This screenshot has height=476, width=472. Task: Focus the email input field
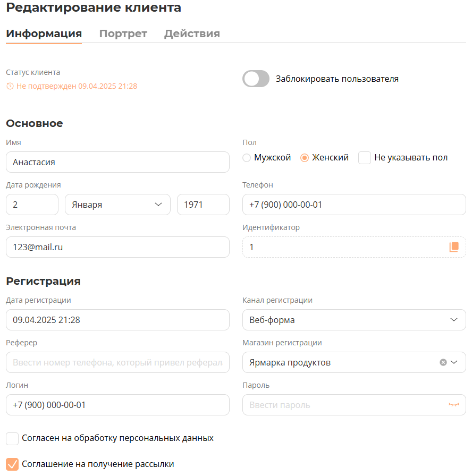pyautogui.click(x=117, y=247)
